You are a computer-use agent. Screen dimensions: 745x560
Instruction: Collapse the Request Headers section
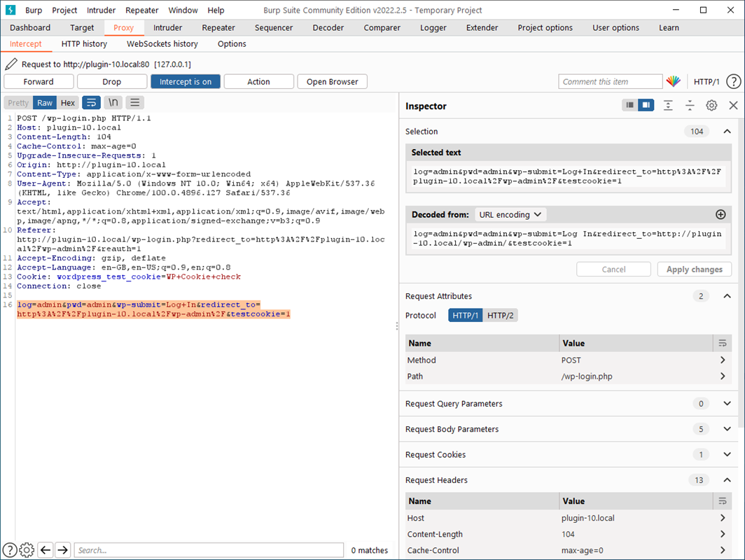[727, 480]
